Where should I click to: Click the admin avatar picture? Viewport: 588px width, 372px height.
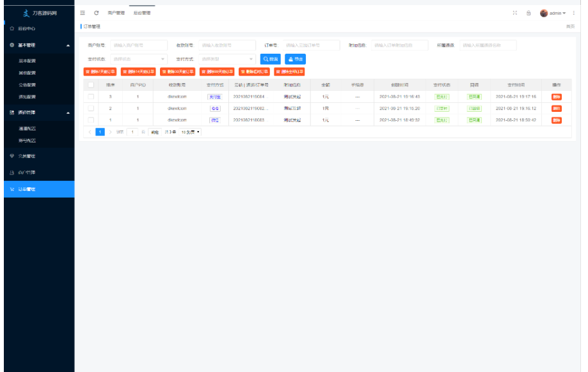pyautogui.click(x=544, y=13)
